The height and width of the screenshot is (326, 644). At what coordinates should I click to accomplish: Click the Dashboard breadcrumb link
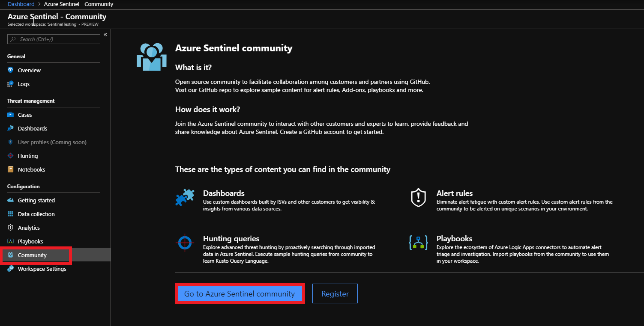click(x=21, y=4)
